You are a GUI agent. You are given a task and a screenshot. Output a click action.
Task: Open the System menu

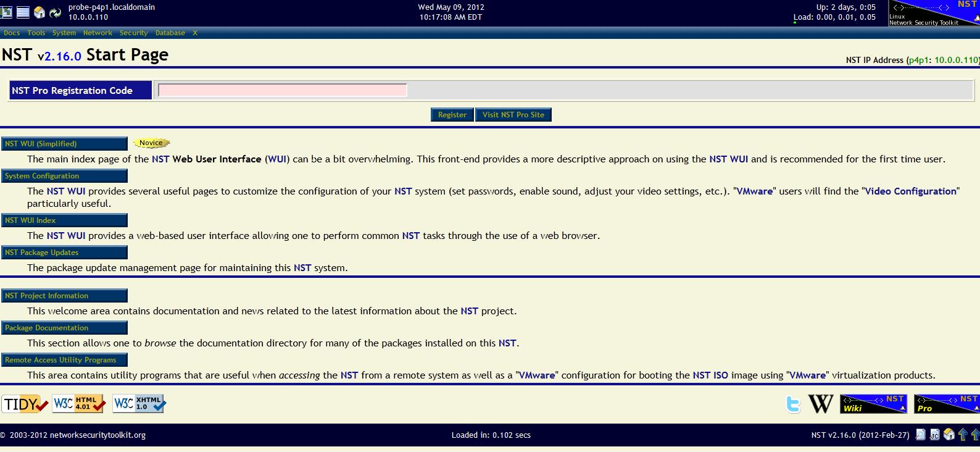64,33
